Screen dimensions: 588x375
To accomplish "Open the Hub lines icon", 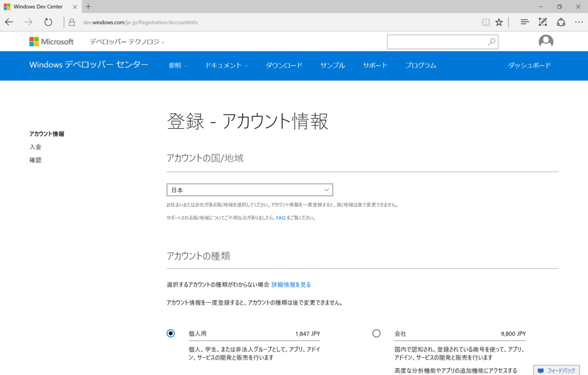I will click(525, 22).
